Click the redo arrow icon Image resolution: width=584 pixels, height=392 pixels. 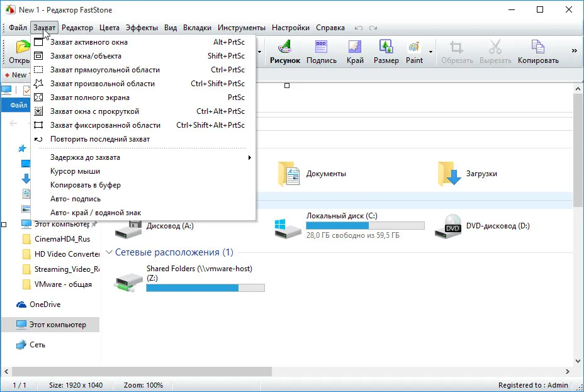click(x=373, y=28)
